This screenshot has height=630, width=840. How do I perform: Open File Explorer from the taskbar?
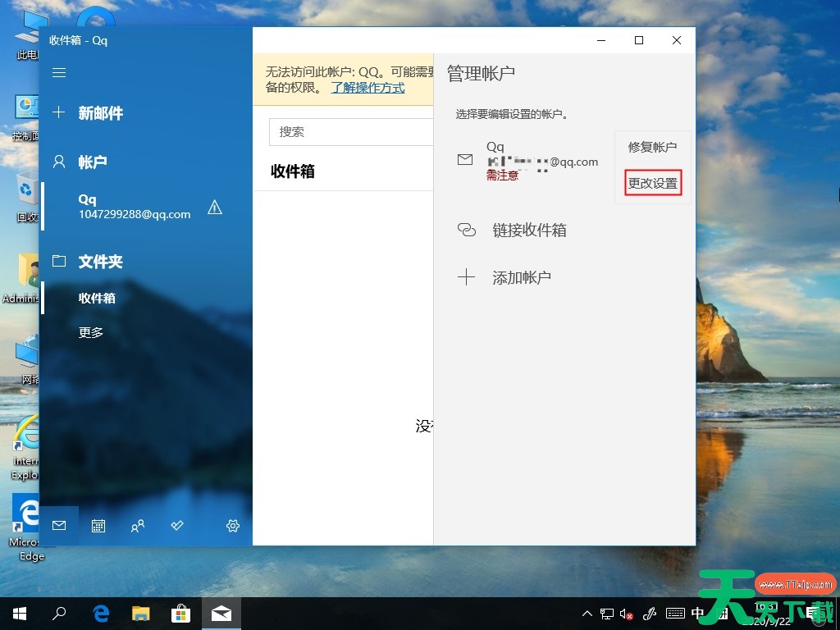point(141,613)
